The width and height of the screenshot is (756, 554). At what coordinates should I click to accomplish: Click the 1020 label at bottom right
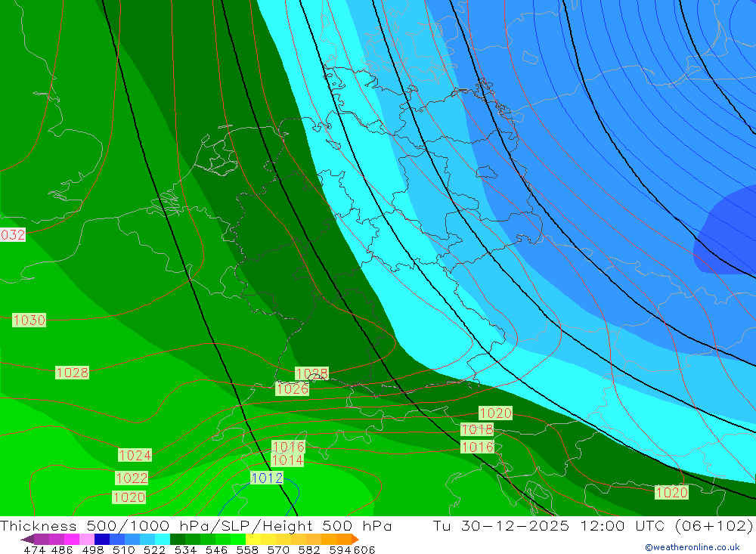[671, 492]
